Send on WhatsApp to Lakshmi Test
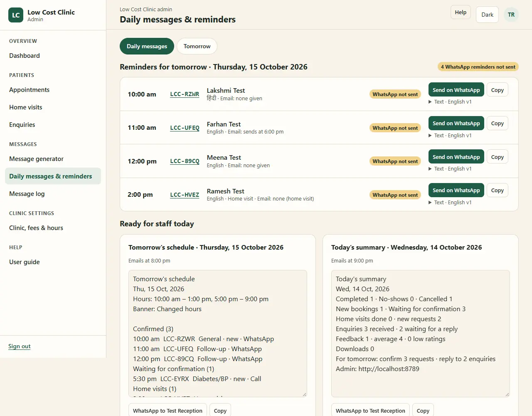532x416 pixels. tap(456, 90)
